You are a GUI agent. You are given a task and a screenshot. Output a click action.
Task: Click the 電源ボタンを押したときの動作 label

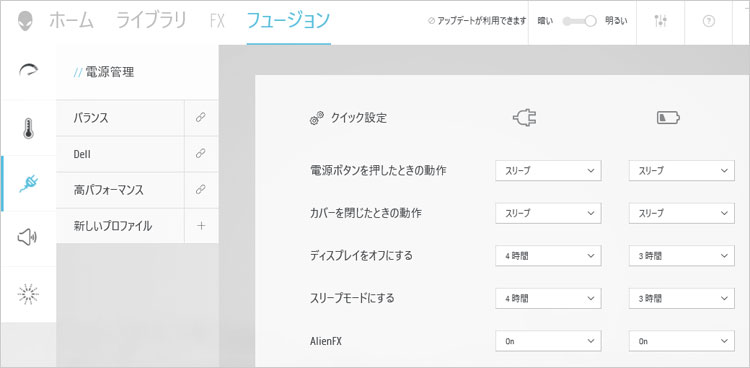378,170
